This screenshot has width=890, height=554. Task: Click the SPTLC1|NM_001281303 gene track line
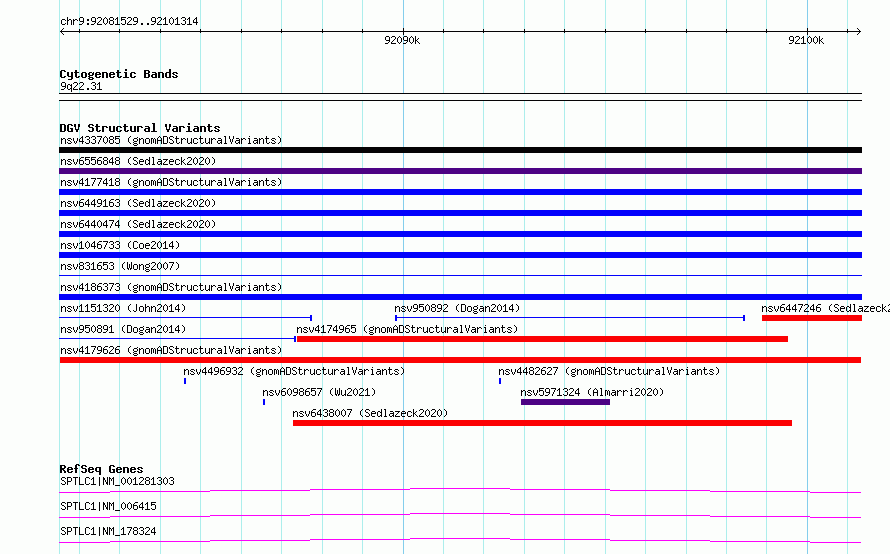(460, 490)
